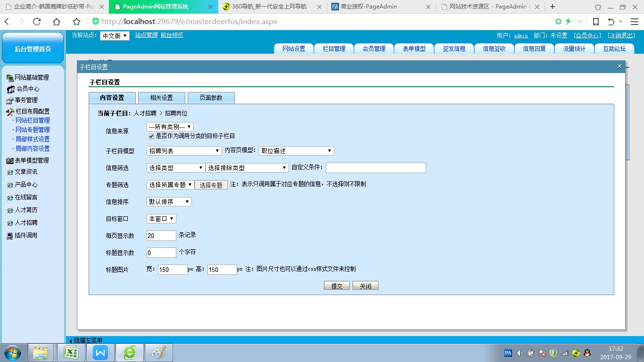Image resolution: width=644 pixels, height=362 pixels.
Task: Open Paint from the Windows taskbar
Action: [x=158, y=353]
